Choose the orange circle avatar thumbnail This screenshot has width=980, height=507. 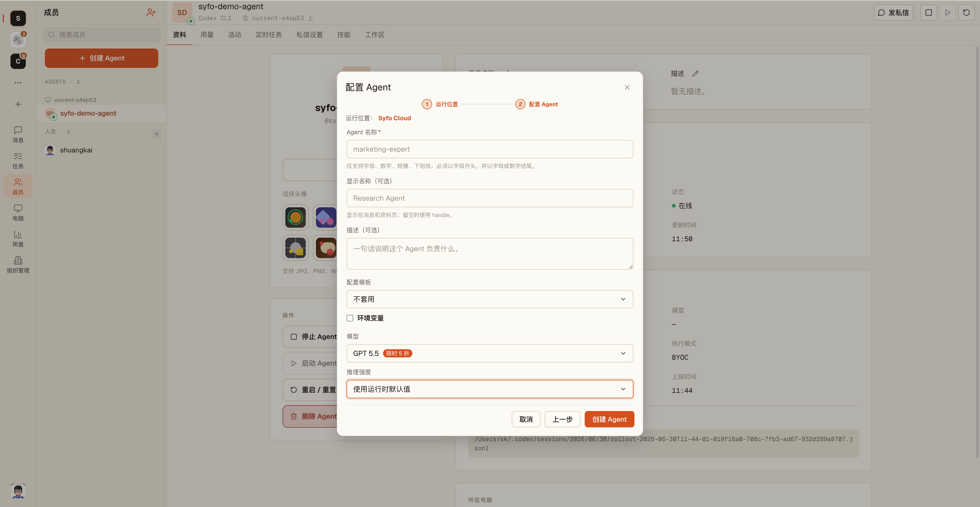pyautogui.click(x=295, y=218)
